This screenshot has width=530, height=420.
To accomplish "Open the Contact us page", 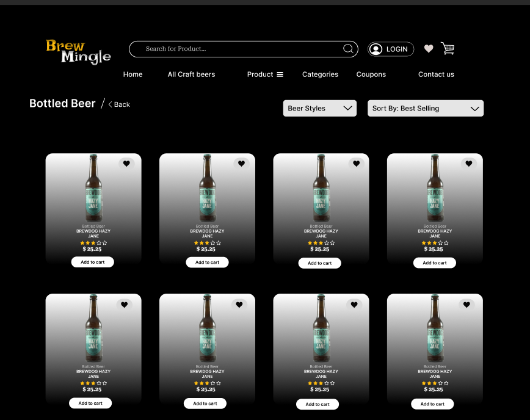I will coord(436,74).
